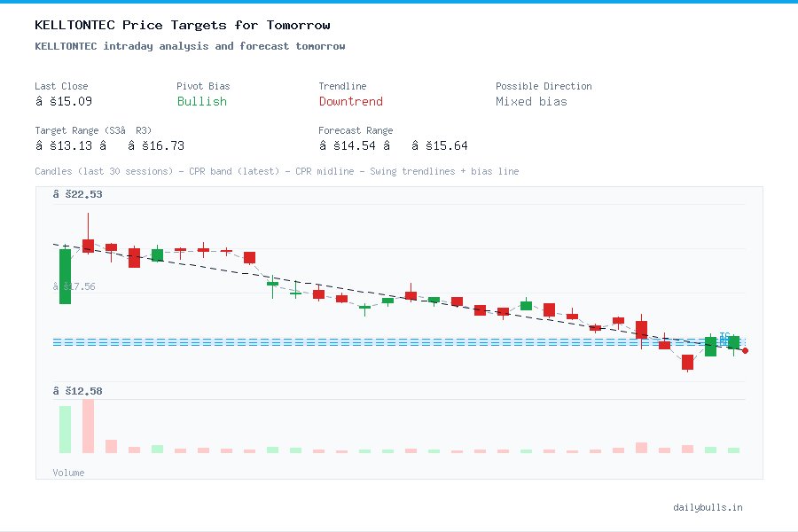This screenshot has height=532, width=798.
Task: Select the red trend endpoint dot marker
Action: 745,350
